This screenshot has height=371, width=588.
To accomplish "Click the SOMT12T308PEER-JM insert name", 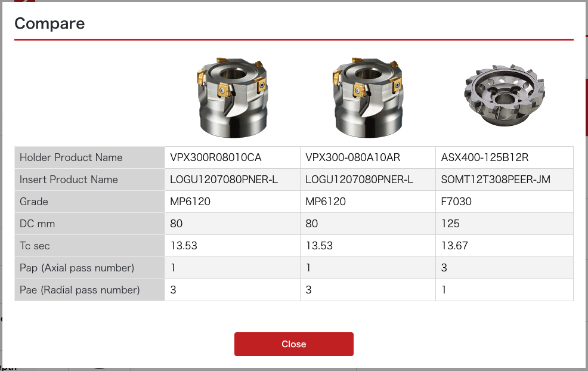I will coord(496,180).
